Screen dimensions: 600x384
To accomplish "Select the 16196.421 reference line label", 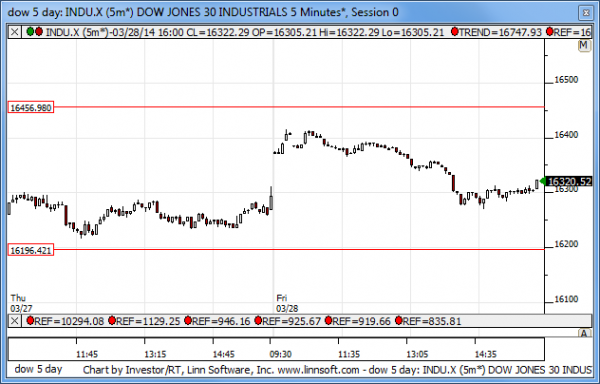I will click(x=31, y=251).
